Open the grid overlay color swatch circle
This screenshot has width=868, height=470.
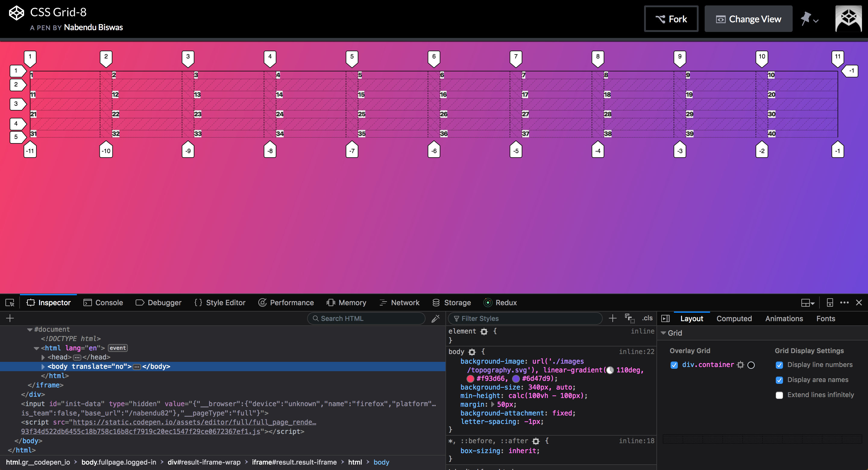(x=751, y=365)
